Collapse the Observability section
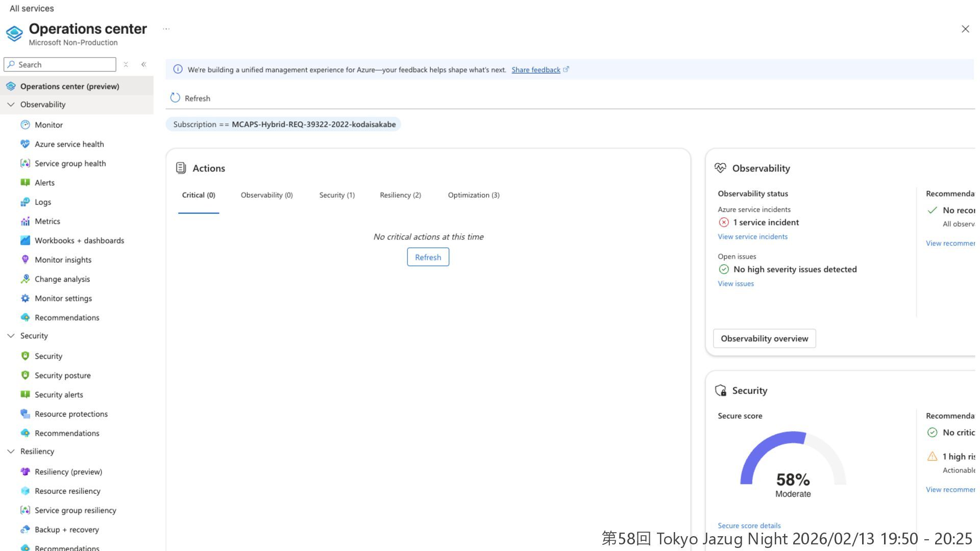 click(11, 105)
